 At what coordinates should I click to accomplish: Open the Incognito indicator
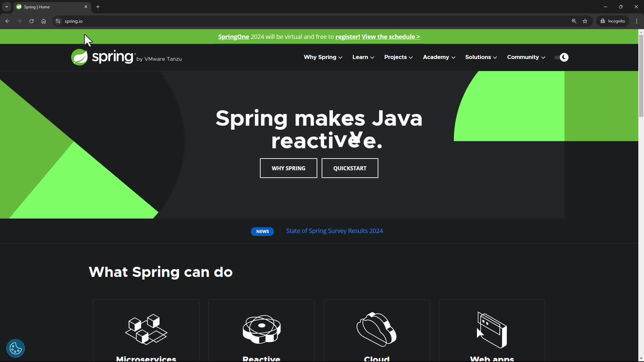pyautogui.click(x=613, y=21)
